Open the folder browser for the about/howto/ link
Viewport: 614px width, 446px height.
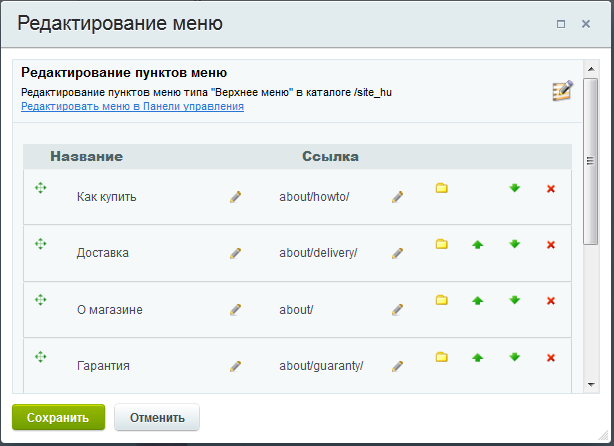pos(442,188)
